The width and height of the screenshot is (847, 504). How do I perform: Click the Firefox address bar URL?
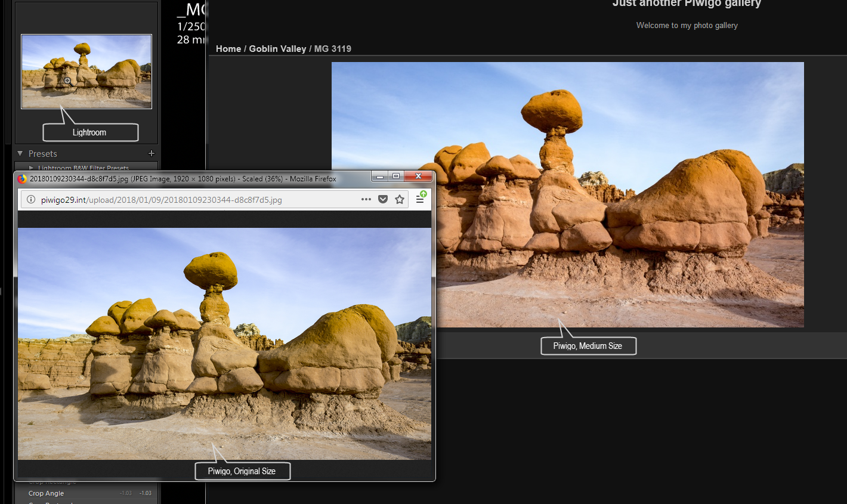pyautogui.click(x=162, y=200)
